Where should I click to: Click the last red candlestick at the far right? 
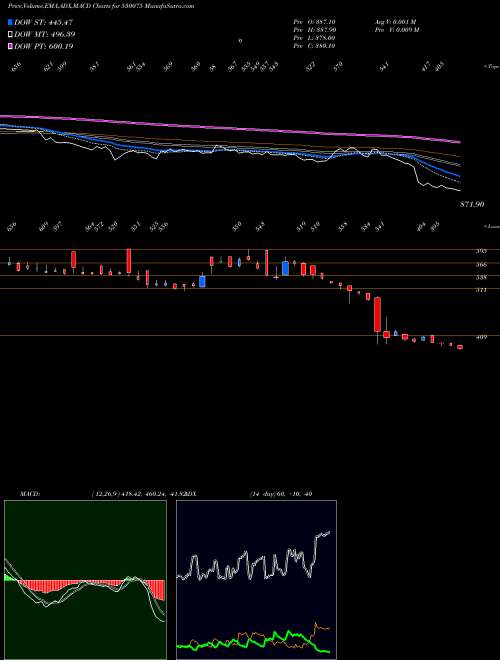[460, 347]
